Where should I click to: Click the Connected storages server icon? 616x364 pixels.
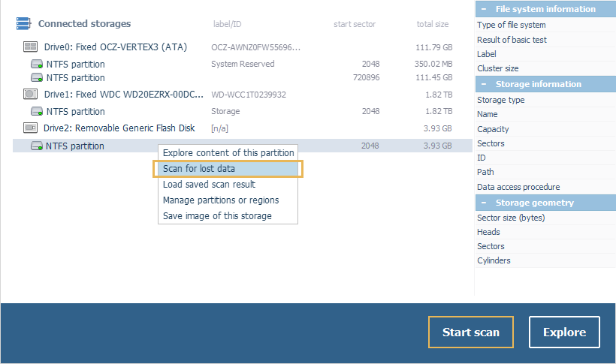coord(23,24)
